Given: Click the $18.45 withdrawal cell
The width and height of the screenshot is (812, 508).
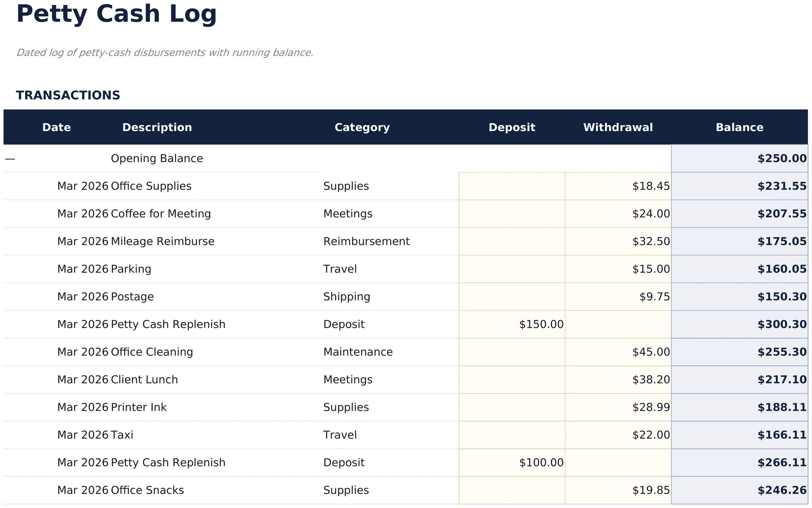Looking at the screenshot, I should click(618, 186).
